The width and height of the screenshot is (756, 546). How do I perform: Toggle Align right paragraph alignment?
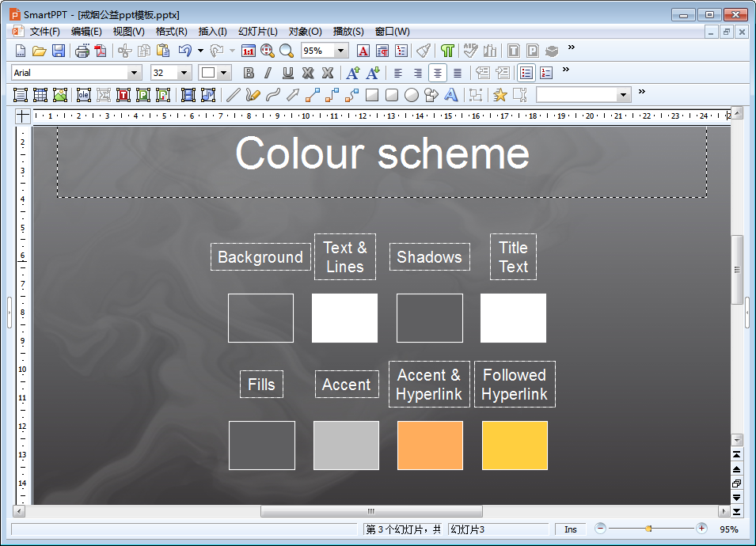[417, 73]
